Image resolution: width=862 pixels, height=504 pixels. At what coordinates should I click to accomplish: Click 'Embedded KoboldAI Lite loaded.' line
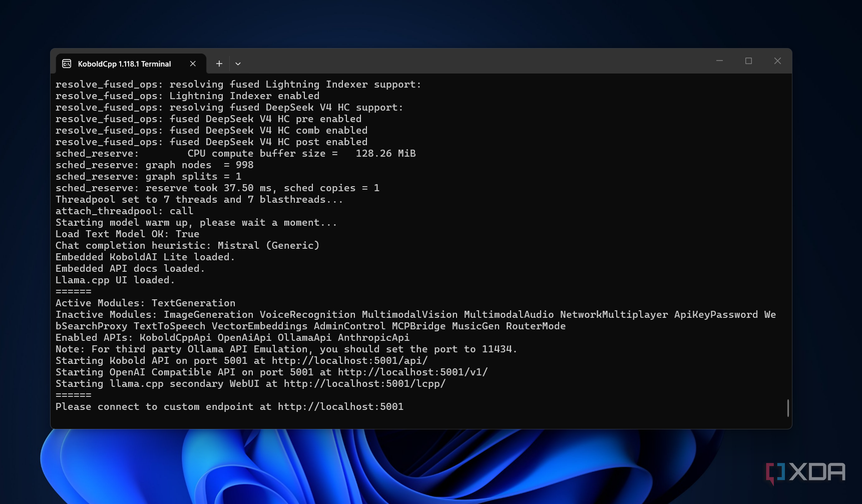click(145, 257)
